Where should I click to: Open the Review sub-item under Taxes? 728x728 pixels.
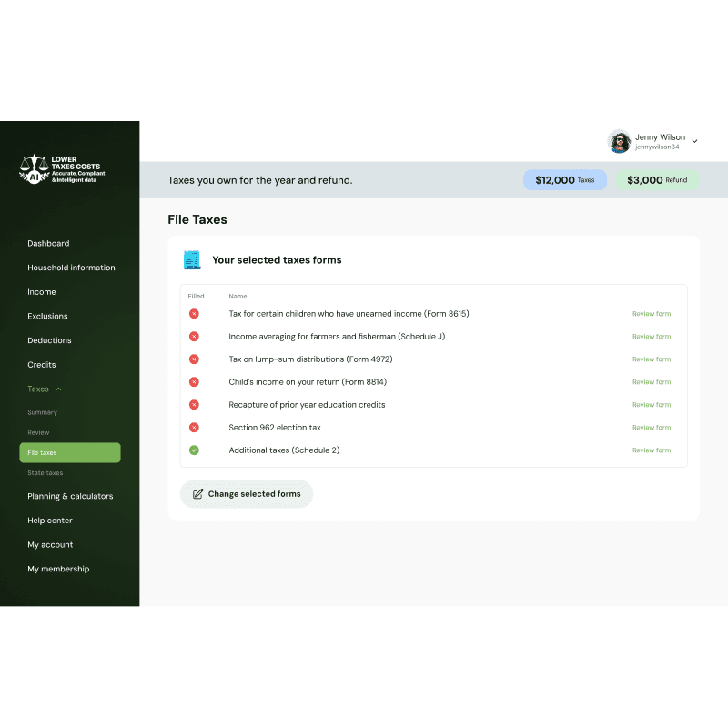[38, 432]
